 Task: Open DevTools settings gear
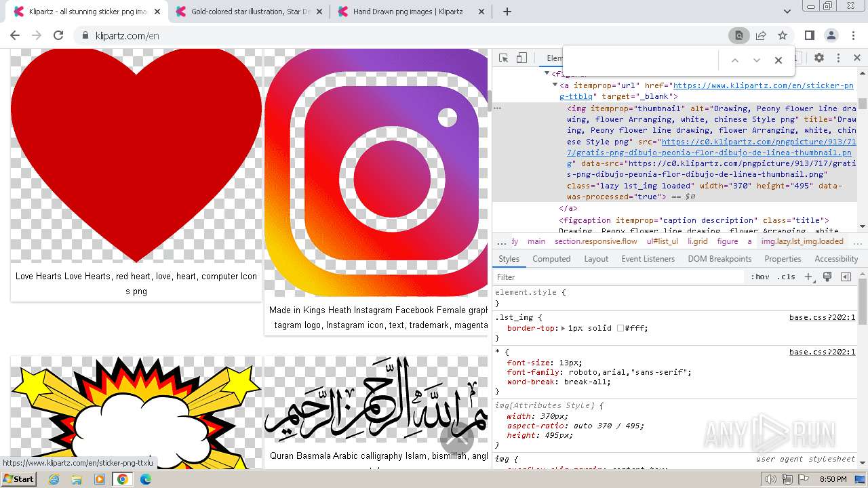click(x=819, y=58)
